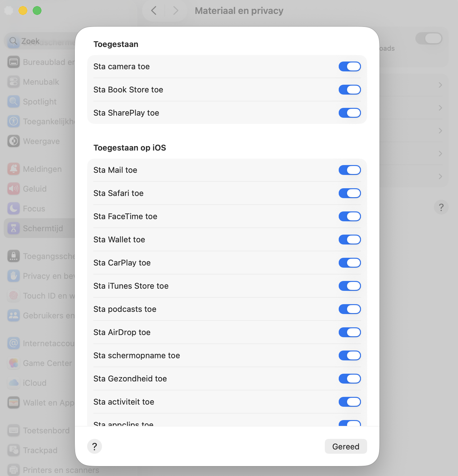Click the bottom chevron row in the background

point(440,176)
